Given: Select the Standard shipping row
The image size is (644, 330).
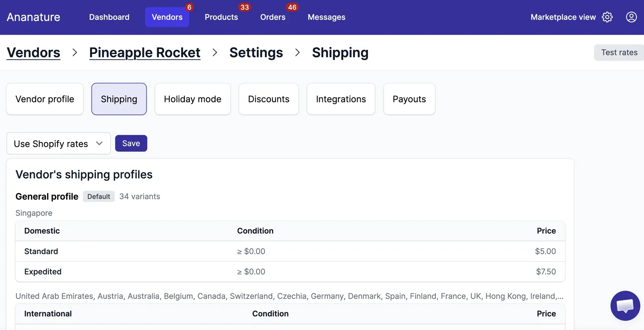Looking at the screenshot, I should point(290,251).
